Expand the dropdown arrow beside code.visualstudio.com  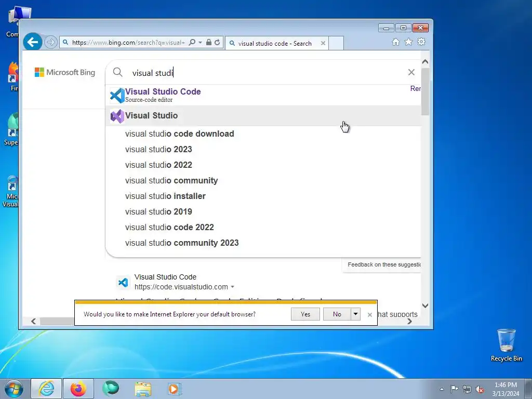(x=232, y=287)
